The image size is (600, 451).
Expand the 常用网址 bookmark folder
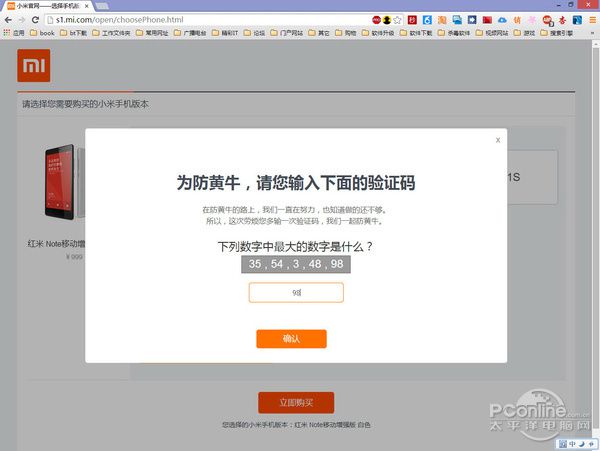tap(154, 32)
